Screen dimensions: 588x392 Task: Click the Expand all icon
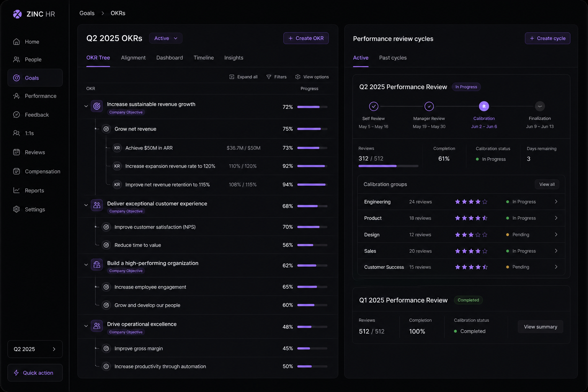click(232, 77)
